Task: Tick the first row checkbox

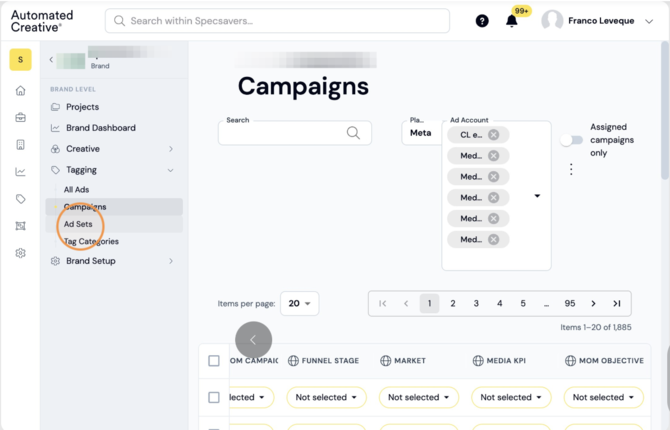Action: (x=214, y=398)
